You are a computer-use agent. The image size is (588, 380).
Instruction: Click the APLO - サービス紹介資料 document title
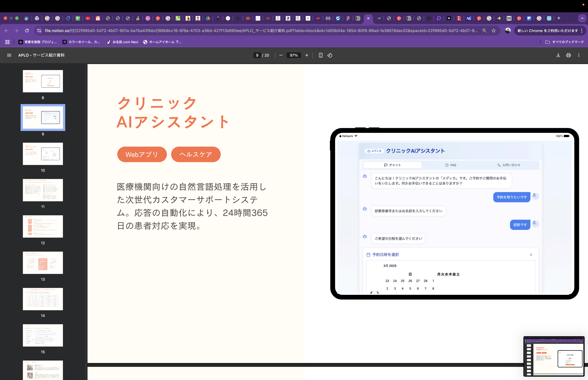click(x=41, y=55)
